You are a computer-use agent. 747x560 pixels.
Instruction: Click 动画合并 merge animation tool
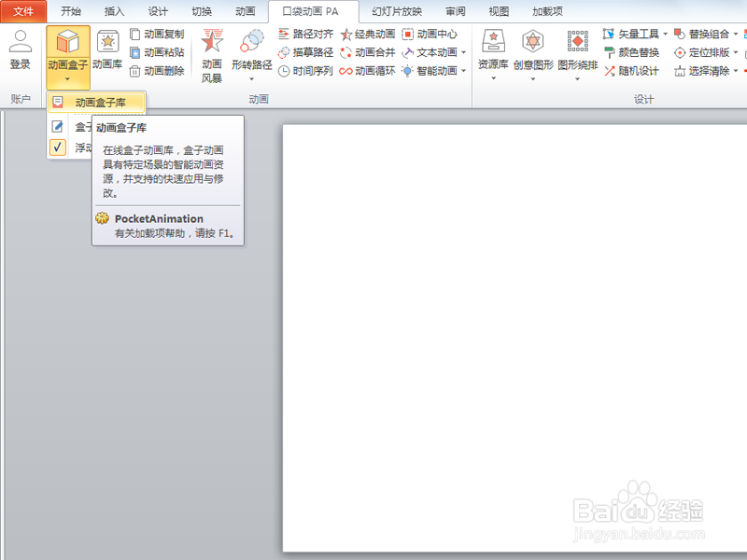(x=367, y=52)
